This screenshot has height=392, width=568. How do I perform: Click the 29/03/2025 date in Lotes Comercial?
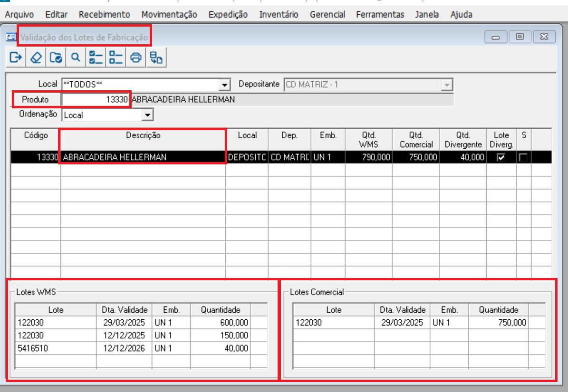pos(402,323)
